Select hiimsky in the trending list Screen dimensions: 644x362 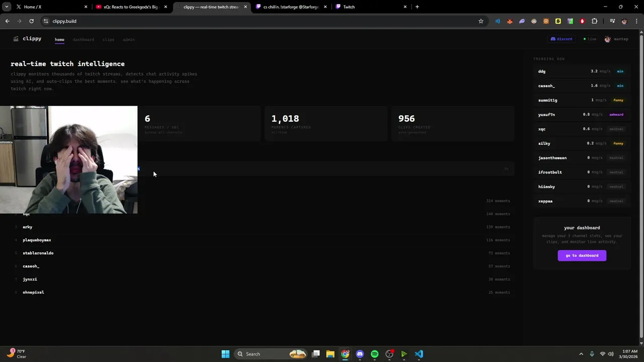582,187
